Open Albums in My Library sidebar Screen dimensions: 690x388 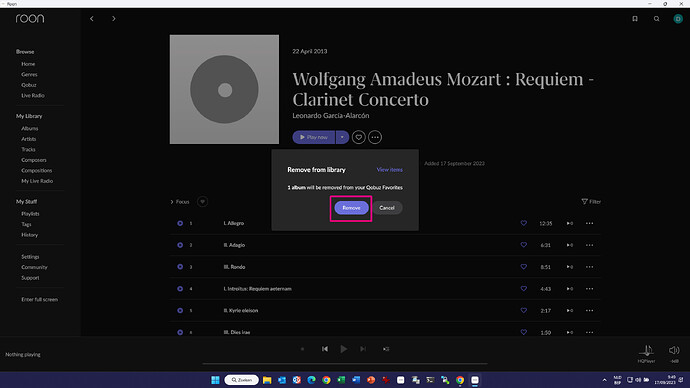pyautogui.click(x=29, y=128)
